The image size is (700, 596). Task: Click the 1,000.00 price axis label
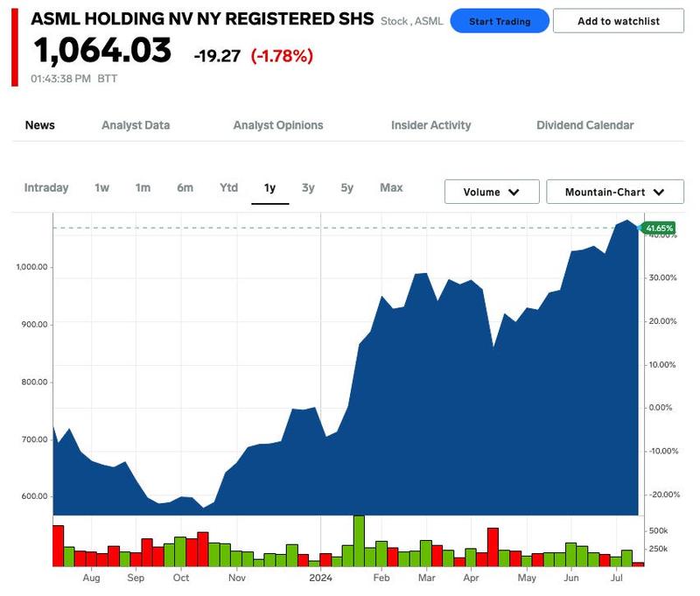click(31, 267)
